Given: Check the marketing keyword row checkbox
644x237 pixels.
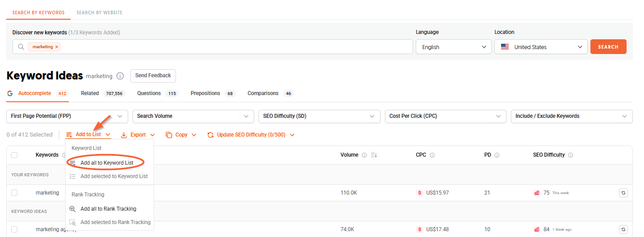Looking at the screenshot, I should point(14,193).
